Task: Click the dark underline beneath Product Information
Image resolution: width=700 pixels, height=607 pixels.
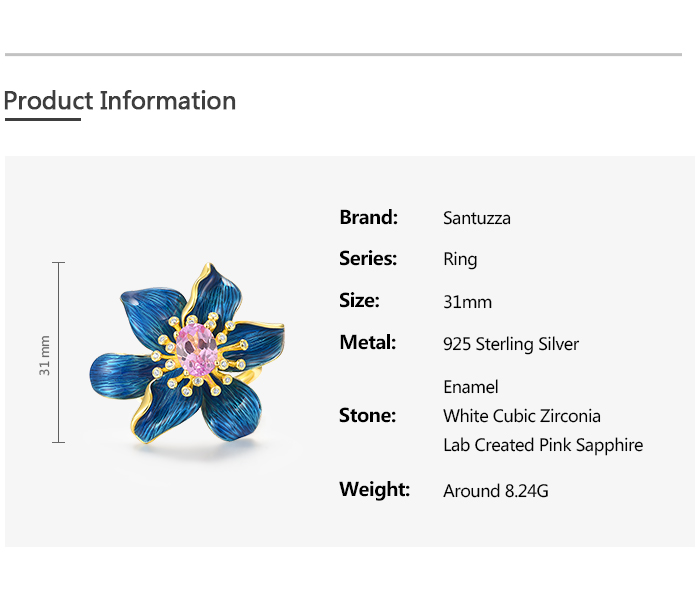Action: click(x=42, y=119)
